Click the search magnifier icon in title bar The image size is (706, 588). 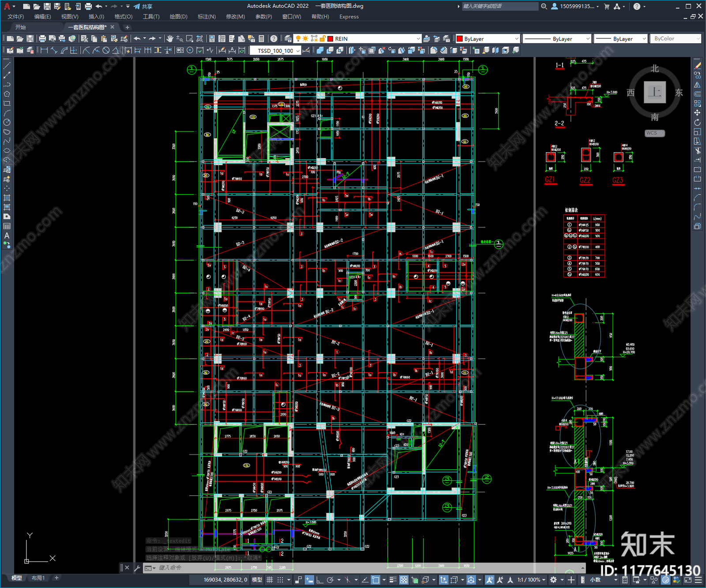point(544,6)
